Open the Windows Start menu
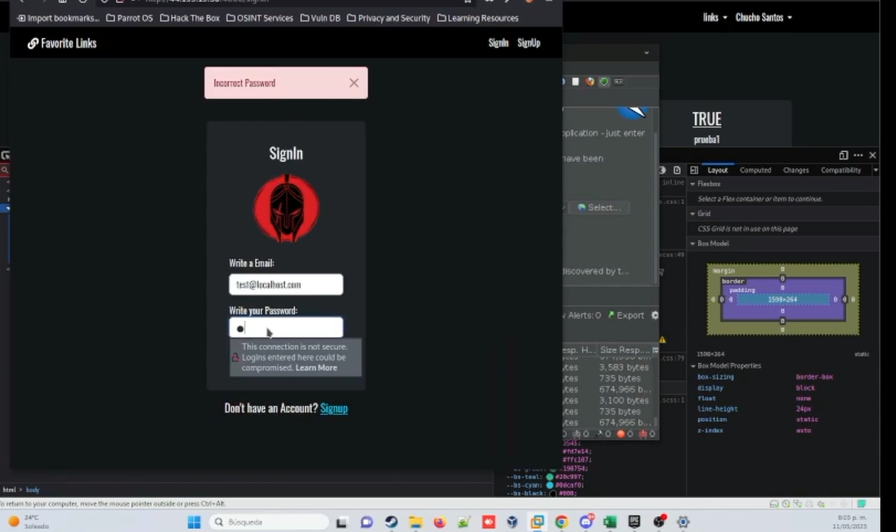The image size is (896, 532). (194, 522)
